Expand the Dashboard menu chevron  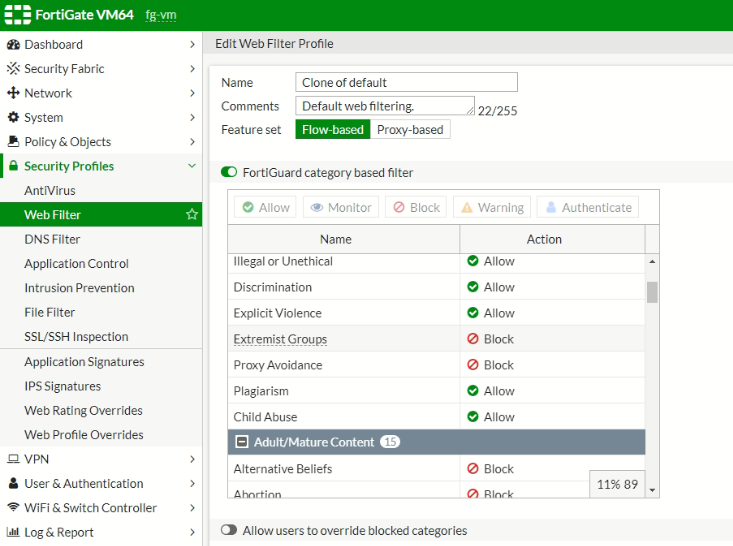pos(192,44)
